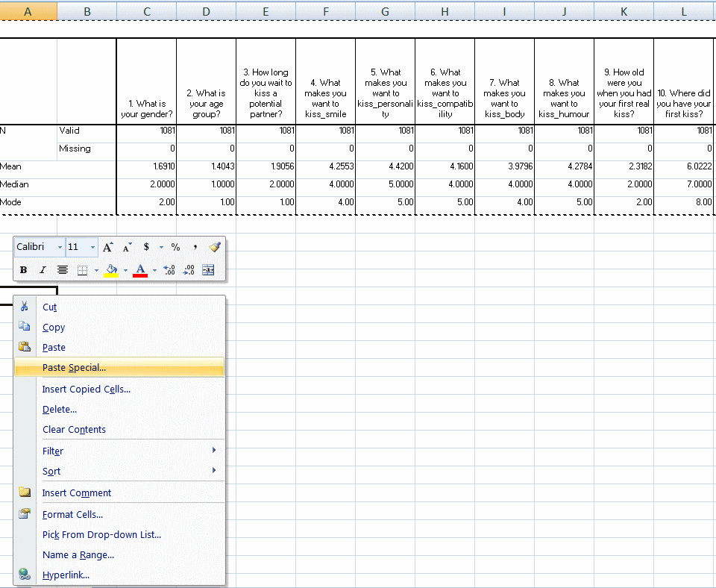Viewport: 716px width, 588px height.
Task: Expand the Fill Color dropdown arrow
Action: (125, 270)
